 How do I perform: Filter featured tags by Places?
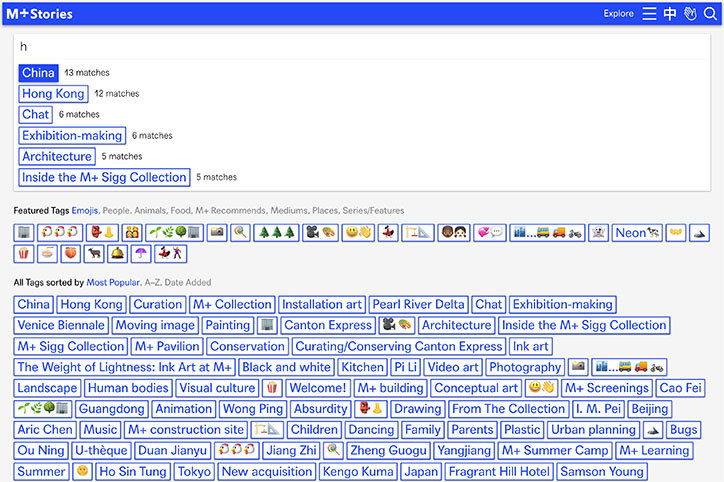pyautogui.click(x=325, y=211)
